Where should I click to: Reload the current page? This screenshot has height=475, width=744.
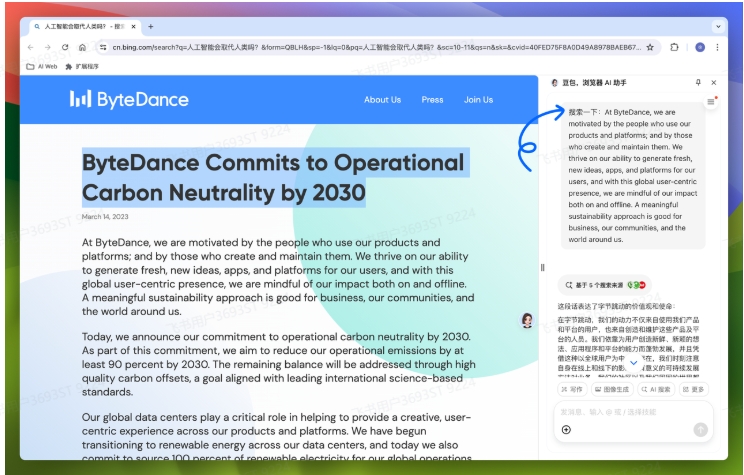pos(65,47)
